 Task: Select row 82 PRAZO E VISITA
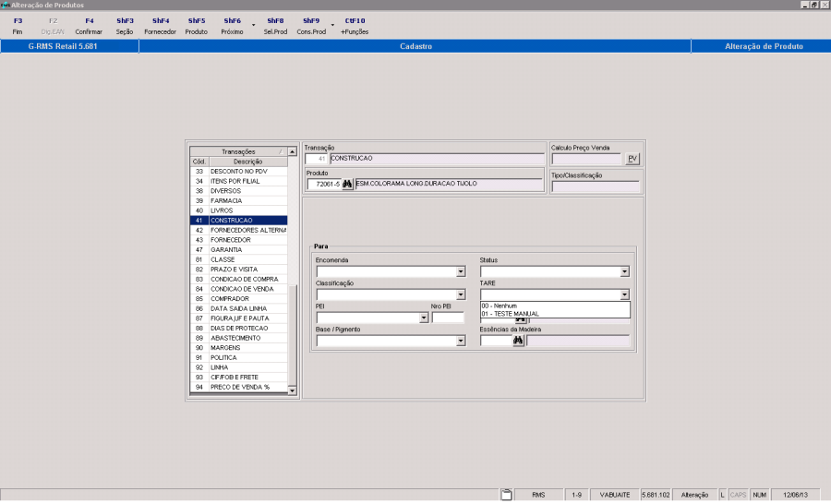point(238,270)
